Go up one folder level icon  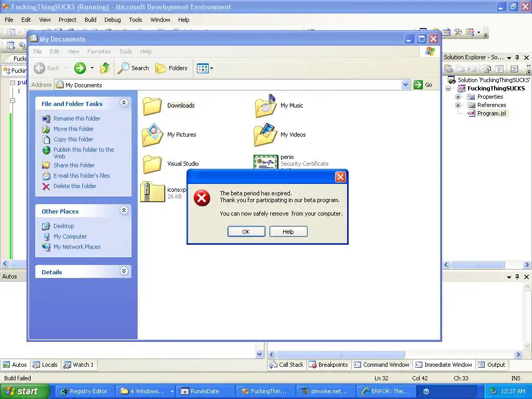[105, 68]
